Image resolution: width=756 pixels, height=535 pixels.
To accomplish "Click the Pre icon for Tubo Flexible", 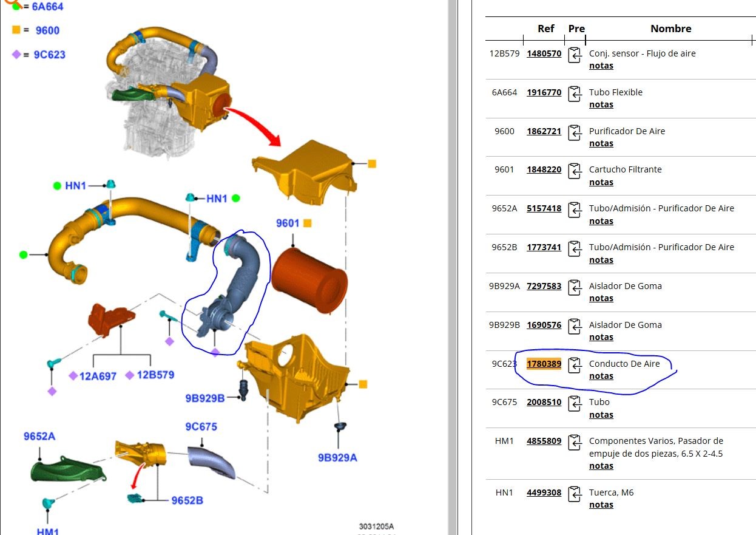I will (x=574, y=94).
